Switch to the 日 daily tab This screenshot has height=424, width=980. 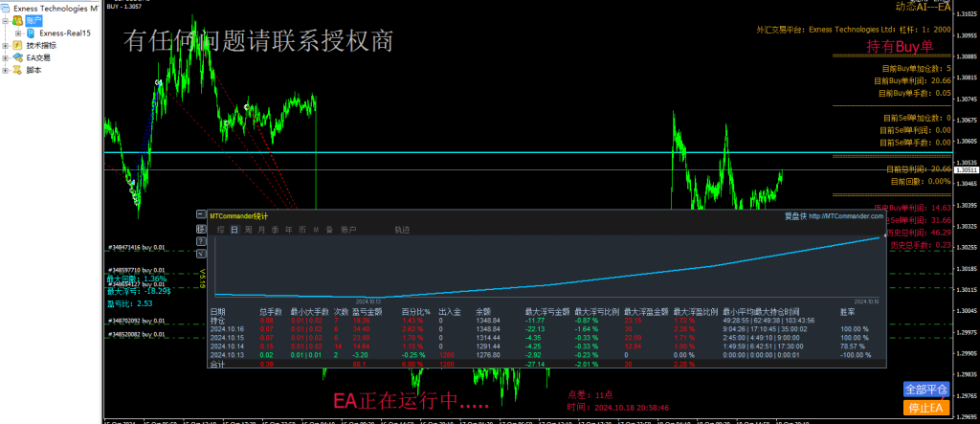(x=234, y=230)
